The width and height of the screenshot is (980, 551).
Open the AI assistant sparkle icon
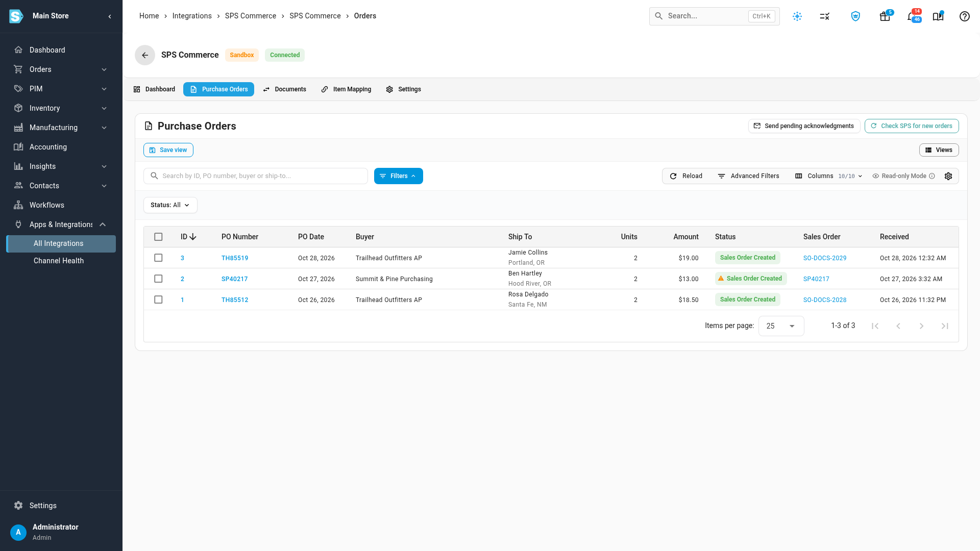[797, 16]
